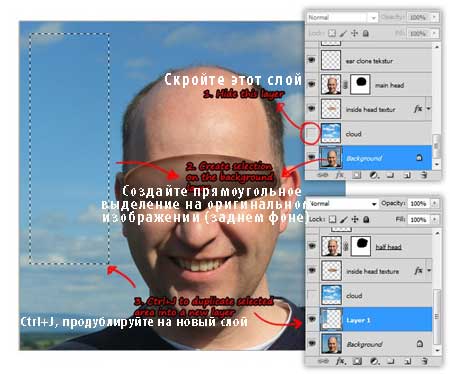Click Opacity 100% field in main head panel
Image resolution: width=450 pixels, height=374 pixels.
(418, 17)
